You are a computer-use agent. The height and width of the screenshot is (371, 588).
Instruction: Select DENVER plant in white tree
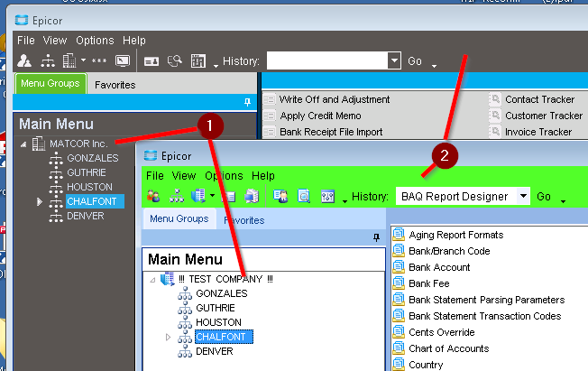click(214, 351)
